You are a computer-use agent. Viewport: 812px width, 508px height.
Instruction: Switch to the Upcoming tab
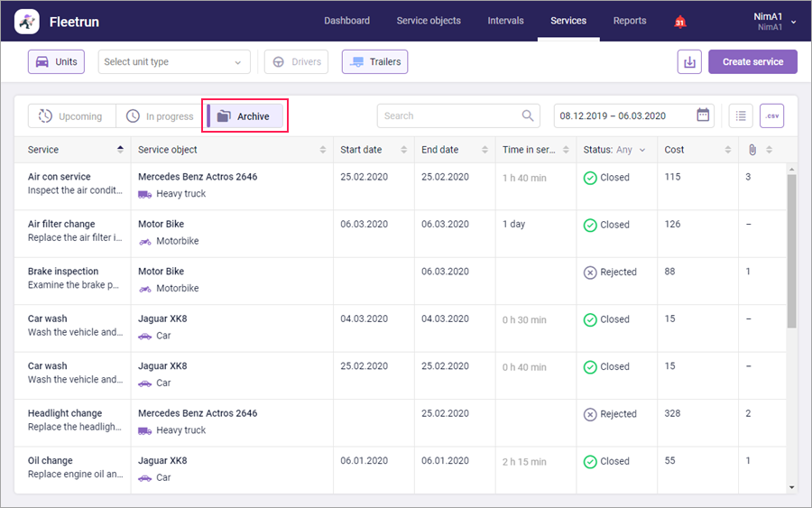point(71,116)
